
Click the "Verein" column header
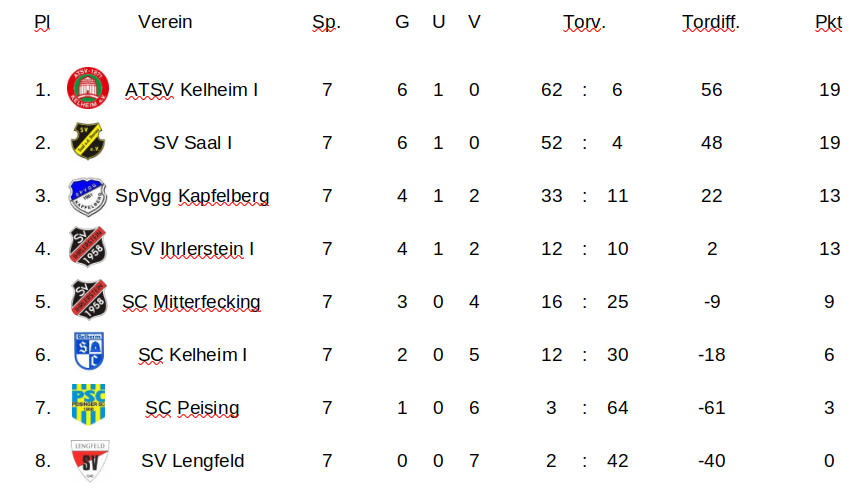[165, 22]
